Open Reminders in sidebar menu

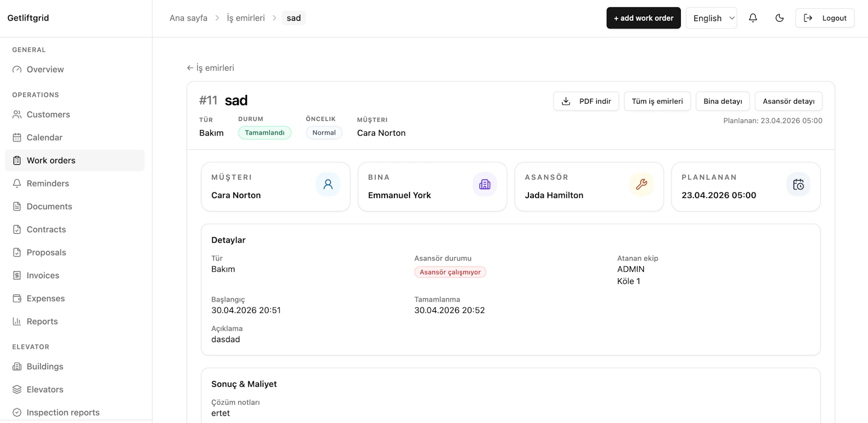[x=75, y=183]
